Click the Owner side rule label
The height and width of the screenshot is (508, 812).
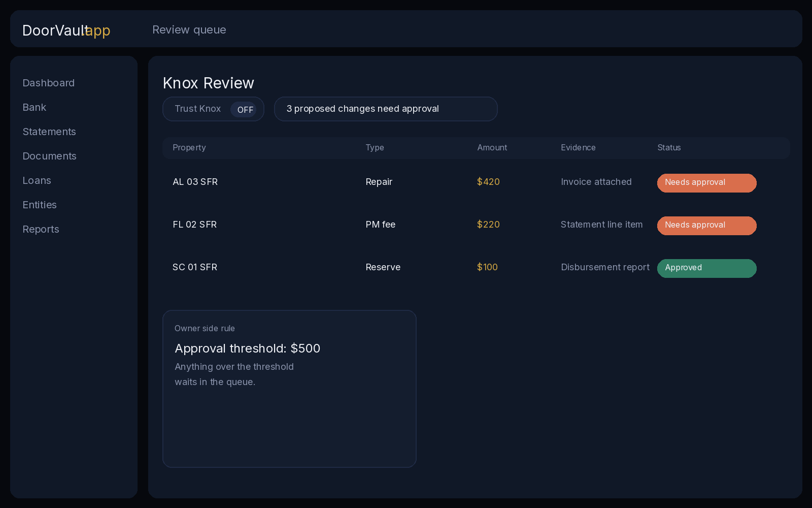coord(205,329)
